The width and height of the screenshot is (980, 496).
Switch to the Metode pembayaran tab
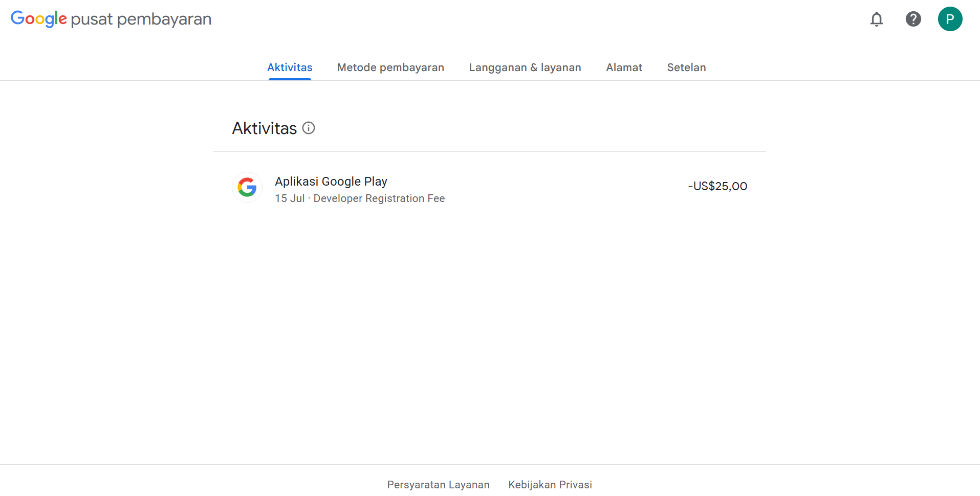[390, 67]
